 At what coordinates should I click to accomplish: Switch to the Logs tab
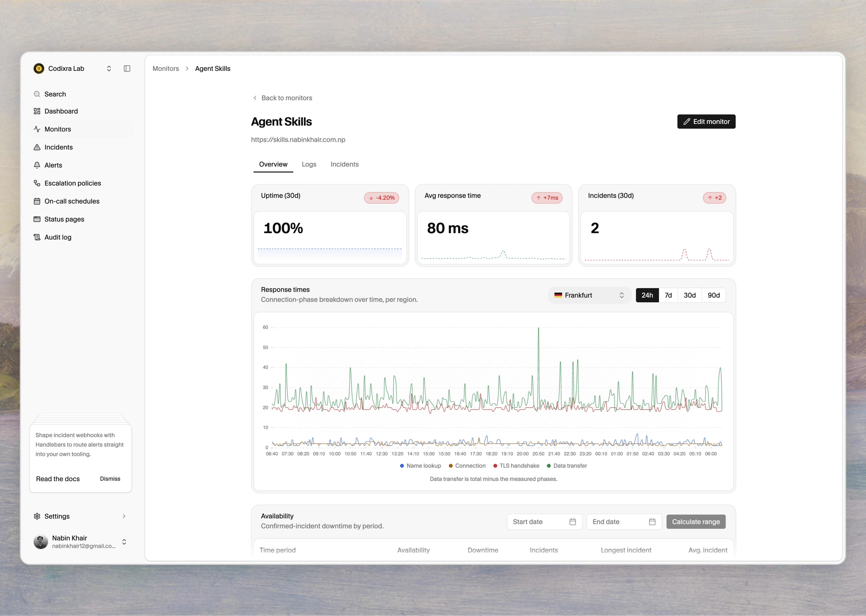309,164
